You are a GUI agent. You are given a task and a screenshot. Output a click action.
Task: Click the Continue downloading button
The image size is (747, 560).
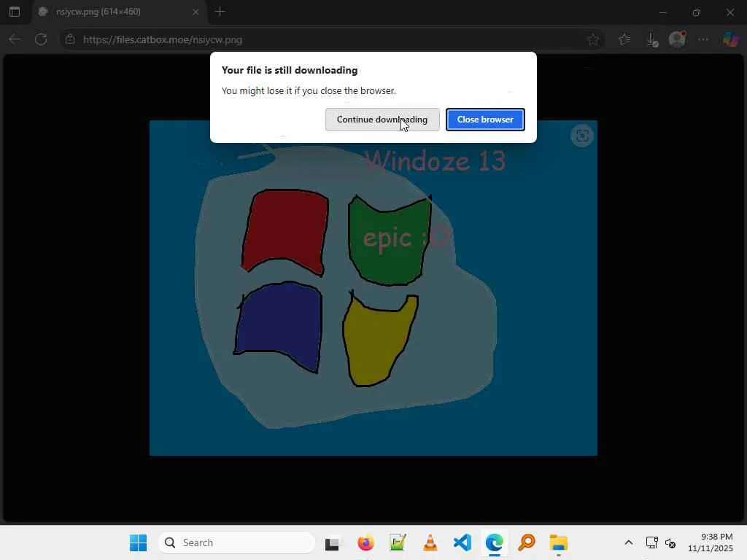382,120
